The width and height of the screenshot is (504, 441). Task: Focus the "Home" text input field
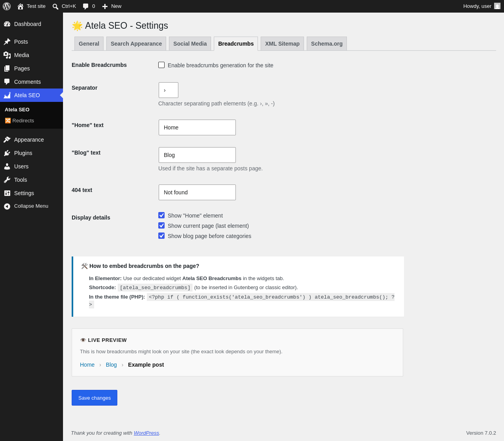(197, 127)
